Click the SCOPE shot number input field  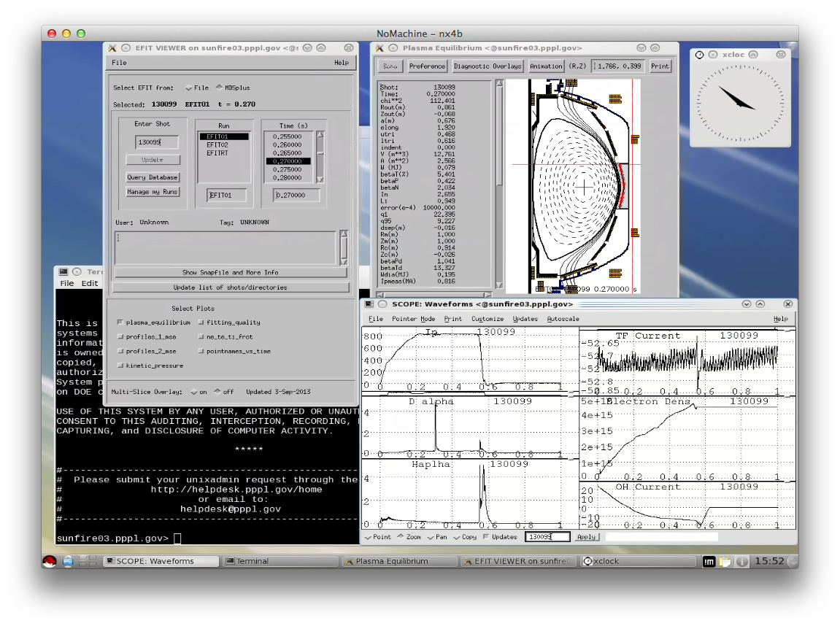point(547,536)
